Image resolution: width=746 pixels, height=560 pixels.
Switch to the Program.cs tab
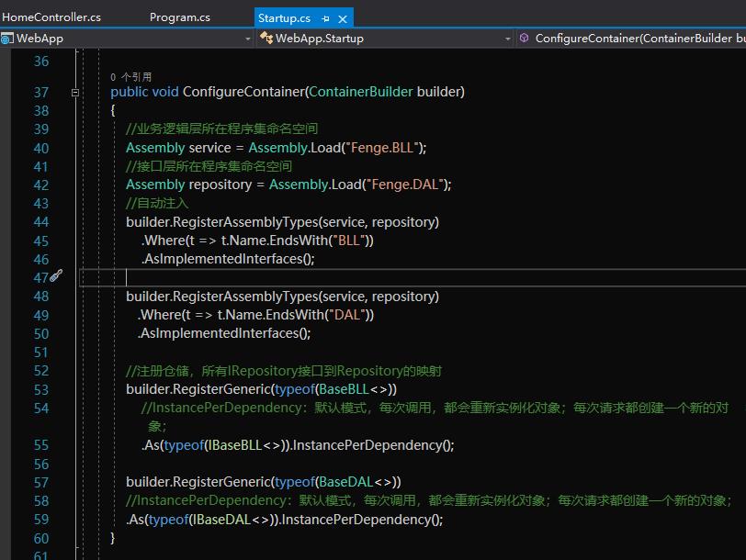180,17
